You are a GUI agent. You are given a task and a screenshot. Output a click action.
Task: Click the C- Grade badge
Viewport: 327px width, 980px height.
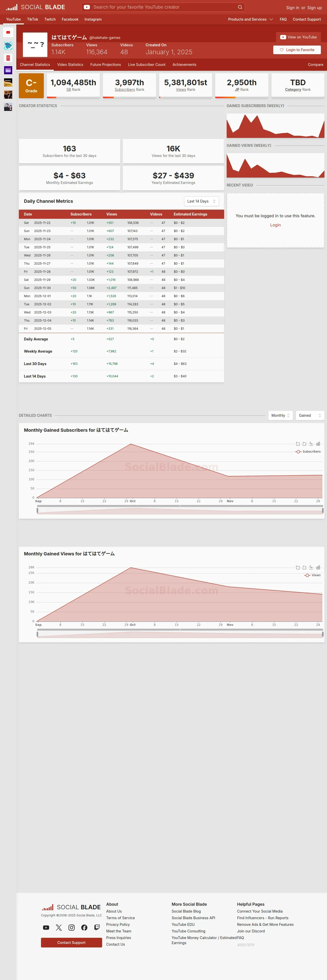coord(31,86)
